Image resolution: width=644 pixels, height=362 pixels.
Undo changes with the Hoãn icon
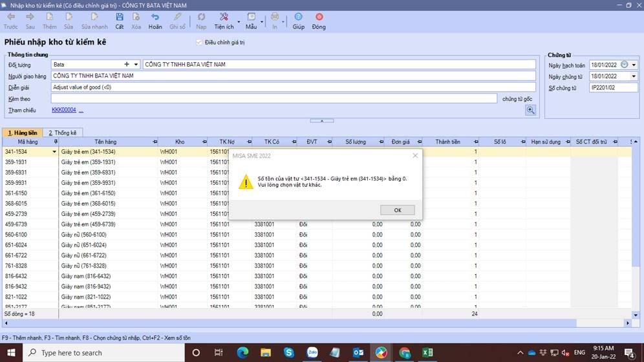click(155, 17)
